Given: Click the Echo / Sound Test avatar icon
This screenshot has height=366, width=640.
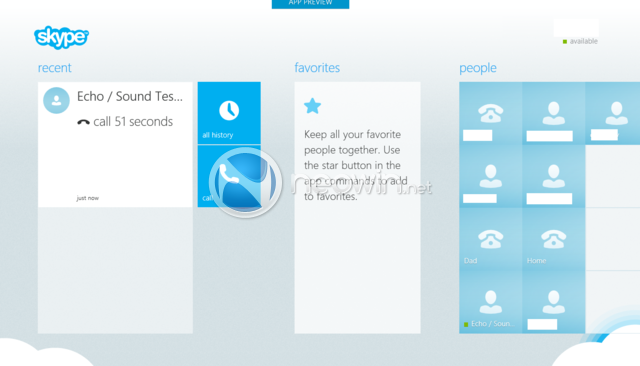Looking at the screenshot, I should point(56,100).
